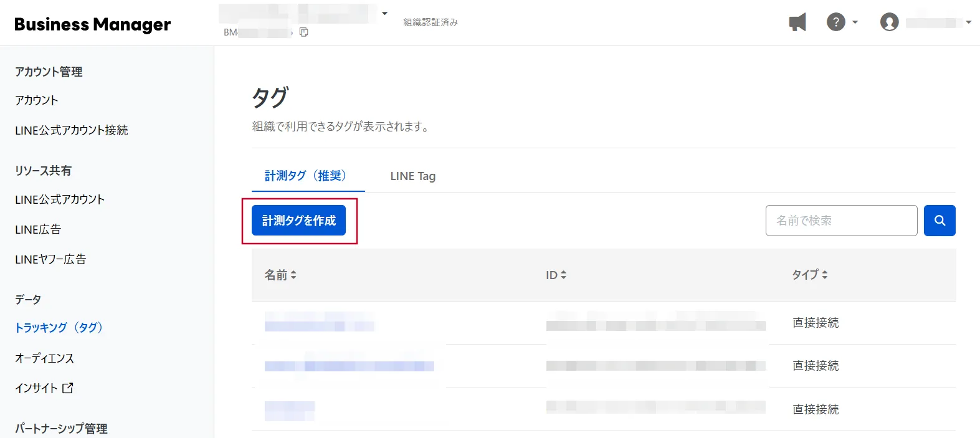Sort the table by タイプ column
This screenshot has height=438, width=980.
point(809,275)
